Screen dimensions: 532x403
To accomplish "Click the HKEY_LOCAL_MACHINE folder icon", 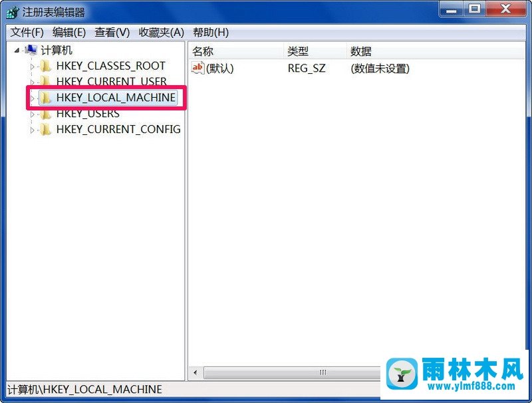I will pyautogui.click(x=45, y=98).
